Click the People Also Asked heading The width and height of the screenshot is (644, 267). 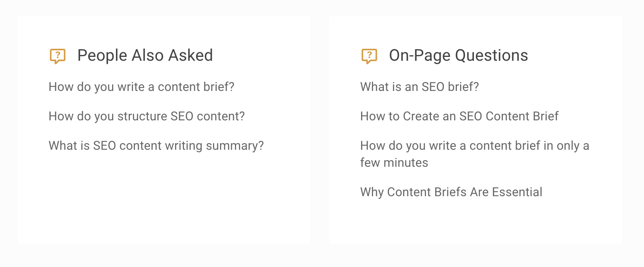coord(145,55)
